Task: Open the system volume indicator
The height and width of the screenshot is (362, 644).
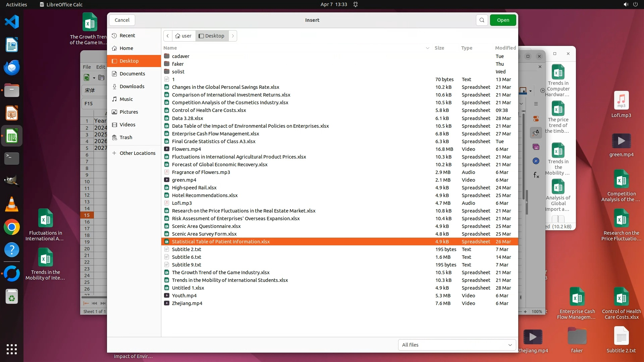Action: pyautogui.click(x=626, y=4)
